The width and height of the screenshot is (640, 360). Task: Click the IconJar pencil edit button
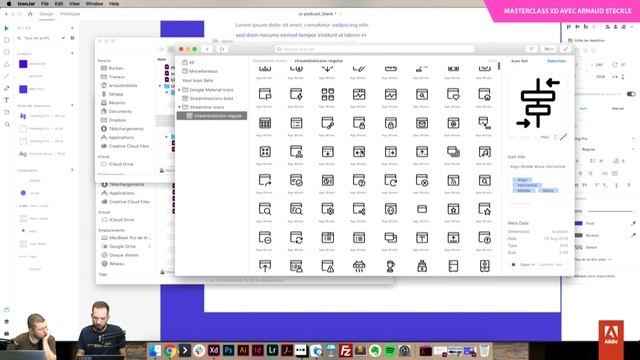tap(565, 49)
